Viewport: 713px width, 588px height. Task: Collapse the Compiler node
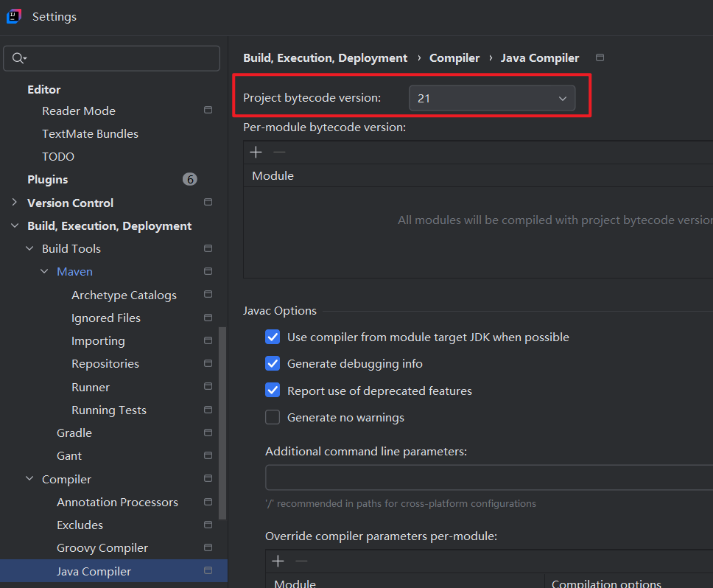(x=29, y=478)
